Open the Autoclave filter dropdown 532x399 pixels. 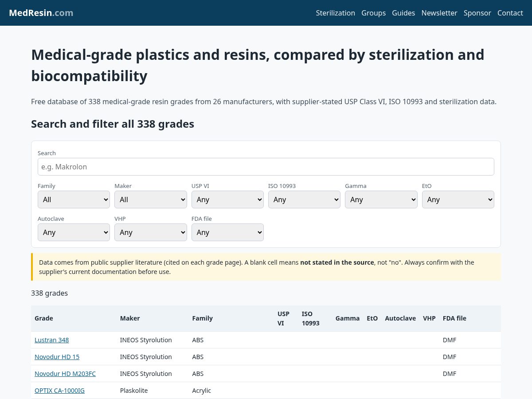pos(74,232)
